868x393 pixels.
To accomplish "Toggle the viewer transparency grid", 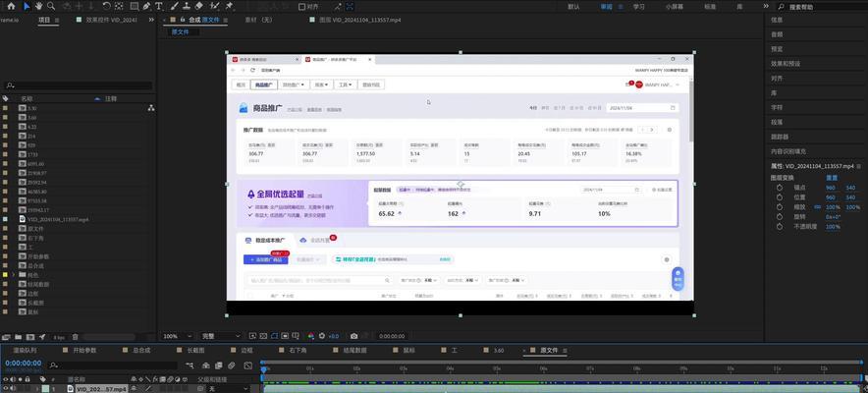I will click(263, 336).
